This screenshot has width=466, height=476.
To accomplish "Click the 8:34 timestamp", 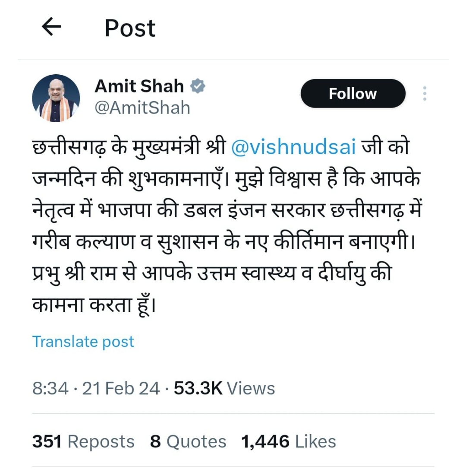I will coord(50,389).
